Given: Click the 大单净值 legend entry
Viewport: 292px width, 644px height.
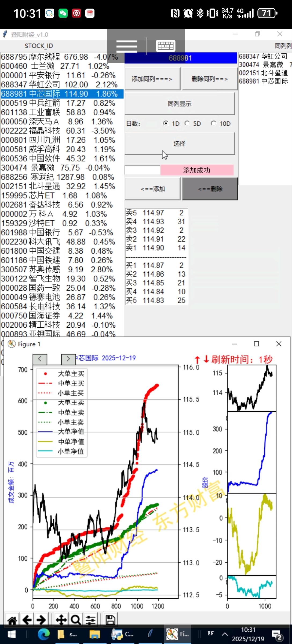Looking at the screenshot, I should (61, 432).
